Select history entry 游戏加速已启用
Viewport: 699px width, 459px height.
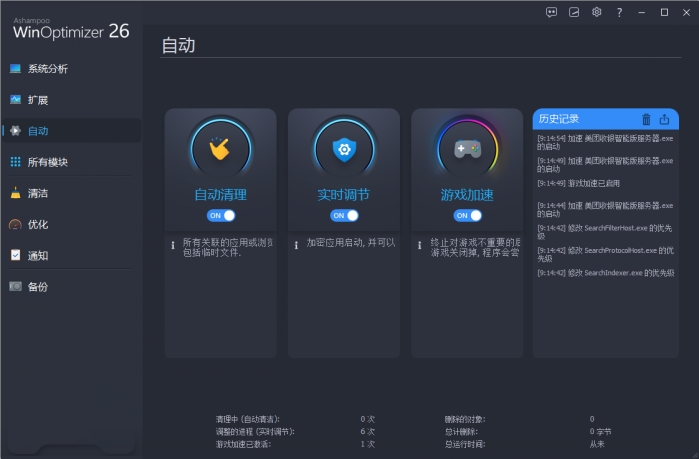[x=578, y=183]
